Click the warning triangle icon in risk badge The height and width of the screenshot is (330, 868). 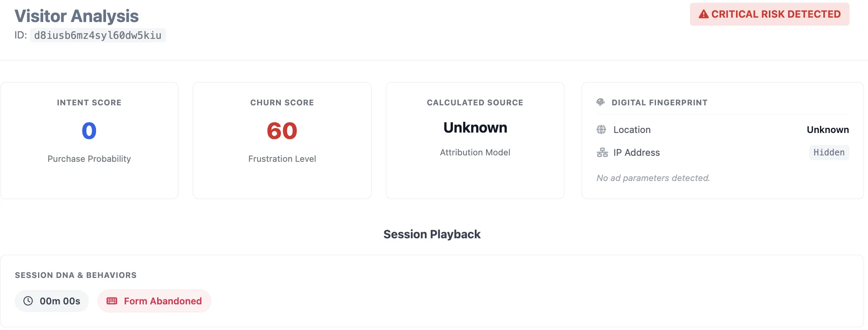pyautogui.click(x=703, y=14)
